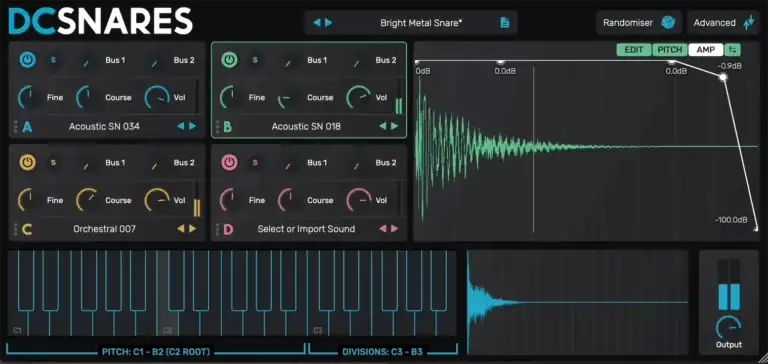This screenshot has width=768, height=364.
Task: Toggle power for layer B
Action: click(230, 60)
